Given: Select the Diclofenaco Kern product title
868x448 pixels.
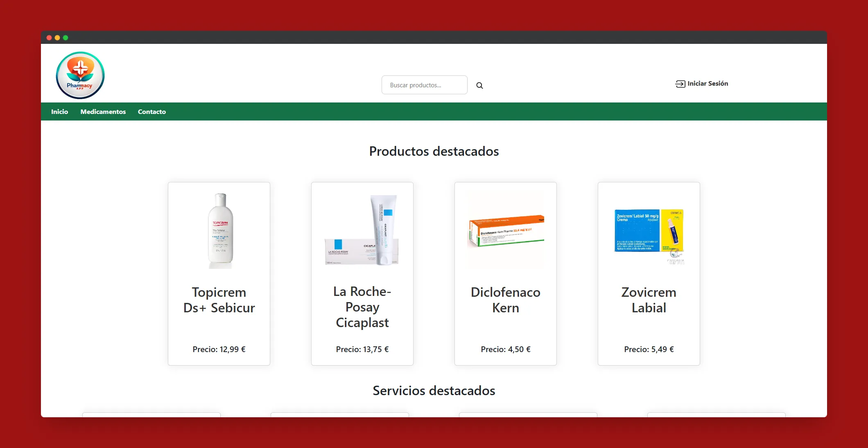Looking at the screenshot, I should click(x=506, y=300).
